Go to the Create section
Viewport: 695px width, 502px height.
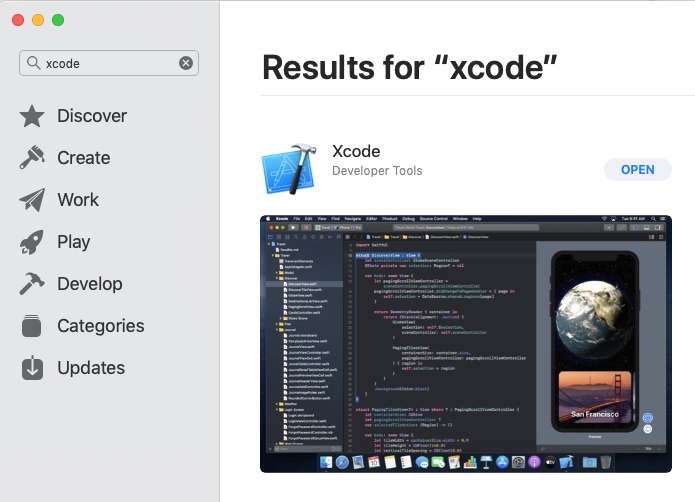pyautogui.click(x=84, y=158)
